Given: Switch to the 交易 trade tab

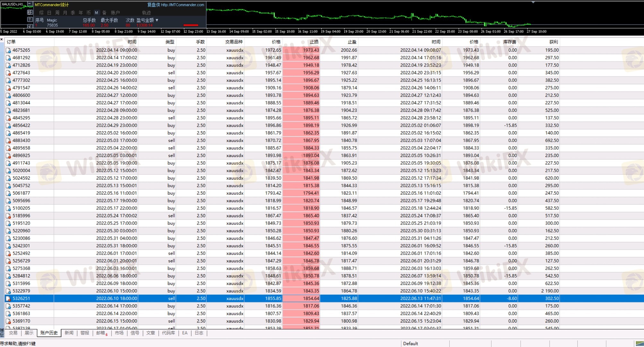Looking at the screenshot, I should pos(13,333).
